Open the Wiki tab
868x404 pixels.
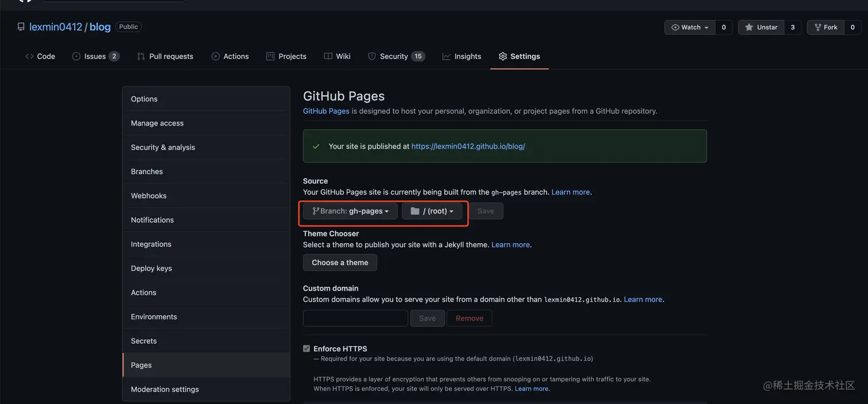coord(337,56)
